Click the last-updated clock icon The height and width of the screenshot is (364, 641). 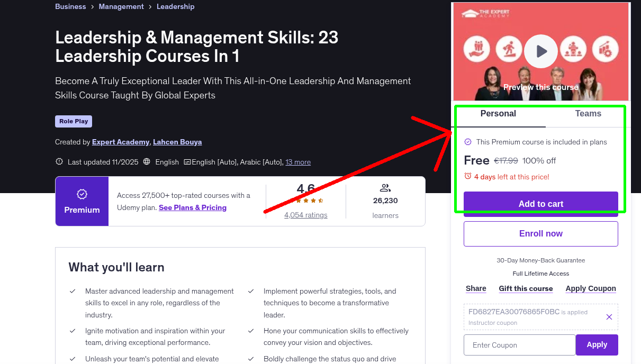point(59,161)
